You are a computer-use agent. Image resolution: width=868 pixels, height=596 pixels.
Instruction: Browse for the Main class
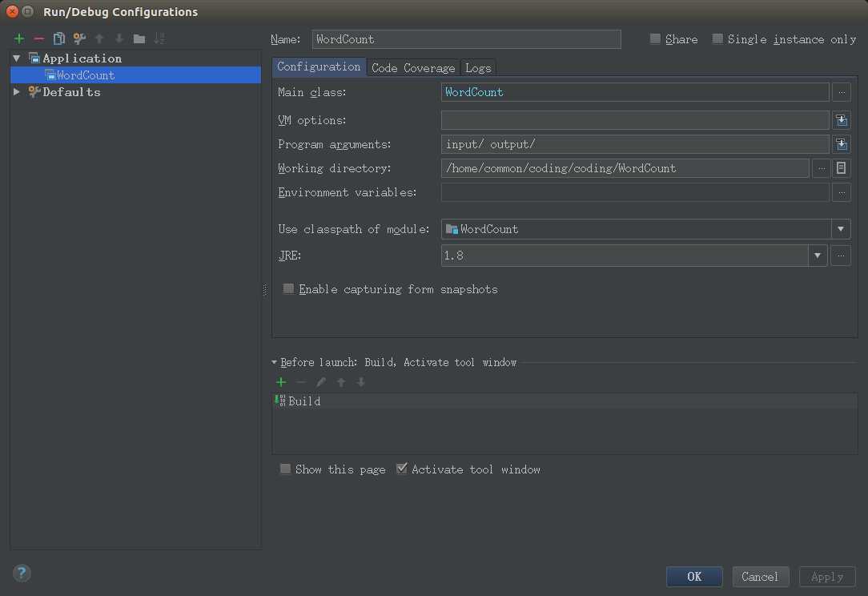(842, 92)
